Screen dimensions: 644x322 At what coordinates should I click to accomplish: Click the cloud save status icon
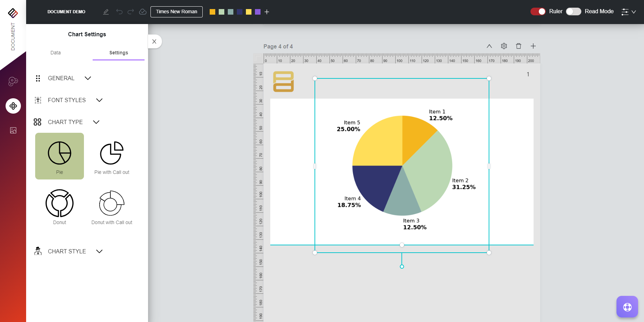tap(143, 12)
